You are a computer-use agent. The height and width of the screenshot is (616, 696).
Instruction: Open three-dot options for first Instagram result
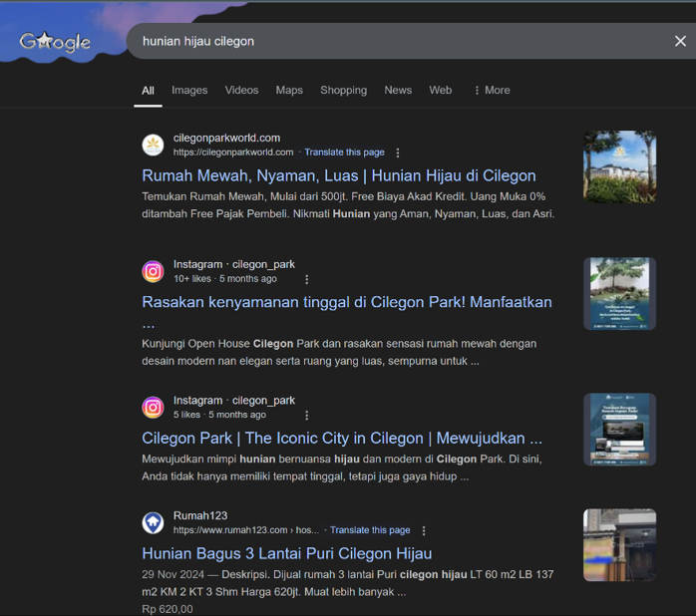click(x=306, y=279)
